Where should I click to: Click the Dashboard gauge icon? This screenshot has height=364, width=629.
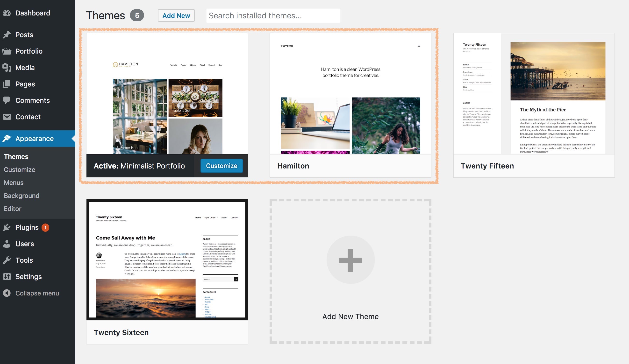pos(7,13)
